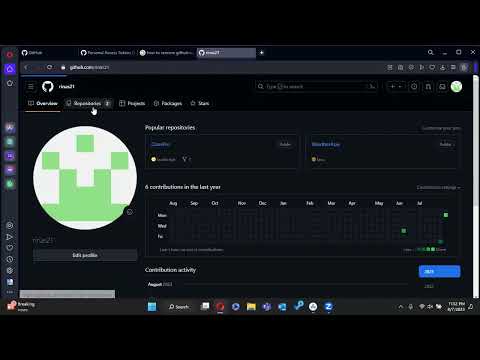
Task: Open the Opera sidebar settings gear
Action: 10,271
